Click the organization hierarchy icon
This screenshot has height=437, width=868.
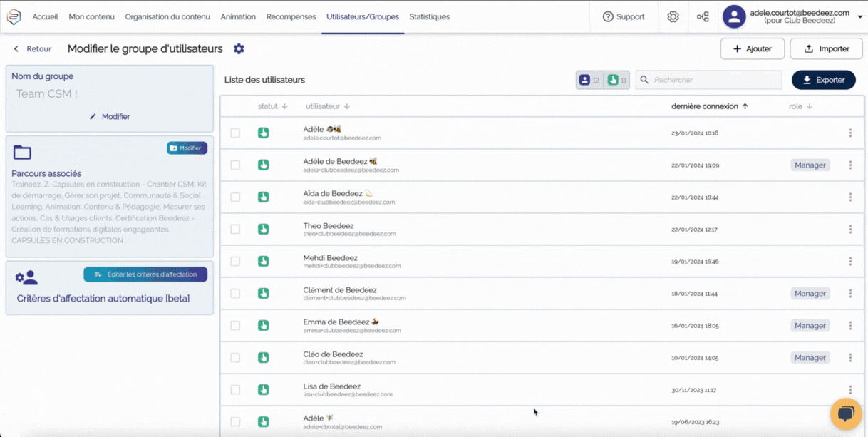coord(703,16)
